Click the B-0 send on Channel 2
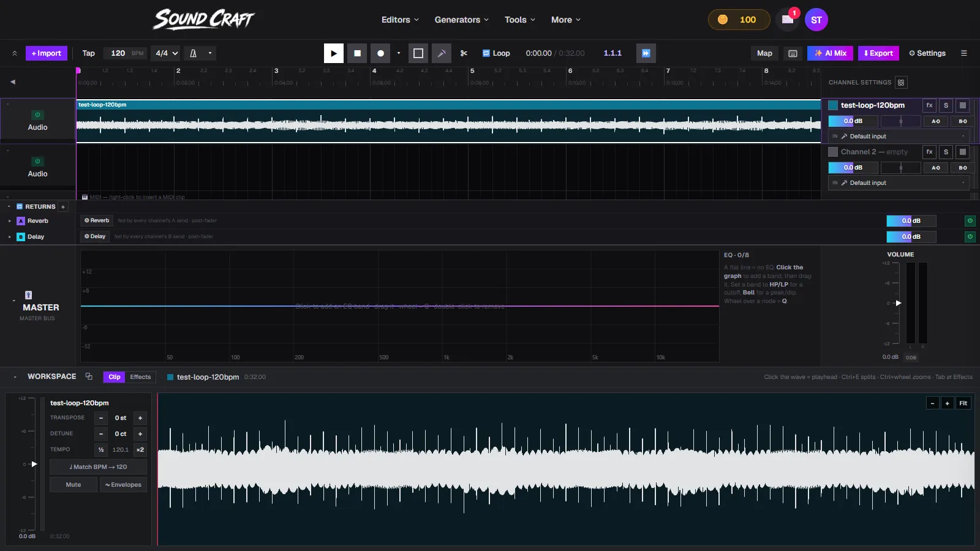 963,168
